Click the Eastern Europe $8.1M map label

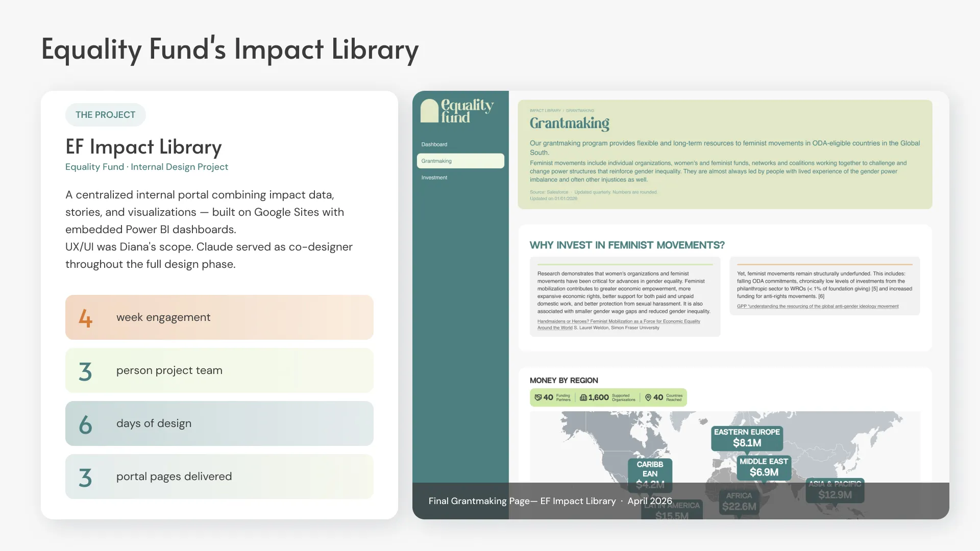pyautogui.click(x=747, y=438)
